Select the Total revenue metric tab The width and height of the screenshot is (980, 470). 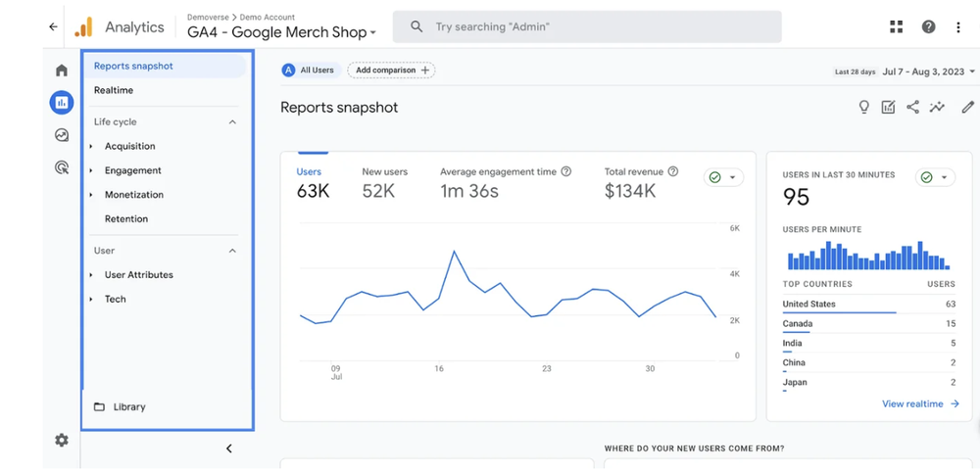click(641, 183)
